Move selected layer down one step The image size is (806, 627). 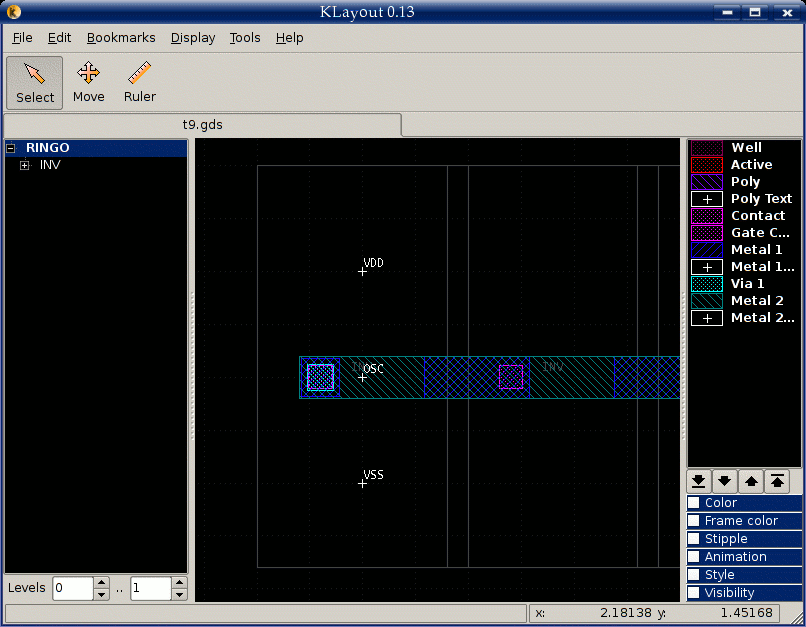coord(726,481)
